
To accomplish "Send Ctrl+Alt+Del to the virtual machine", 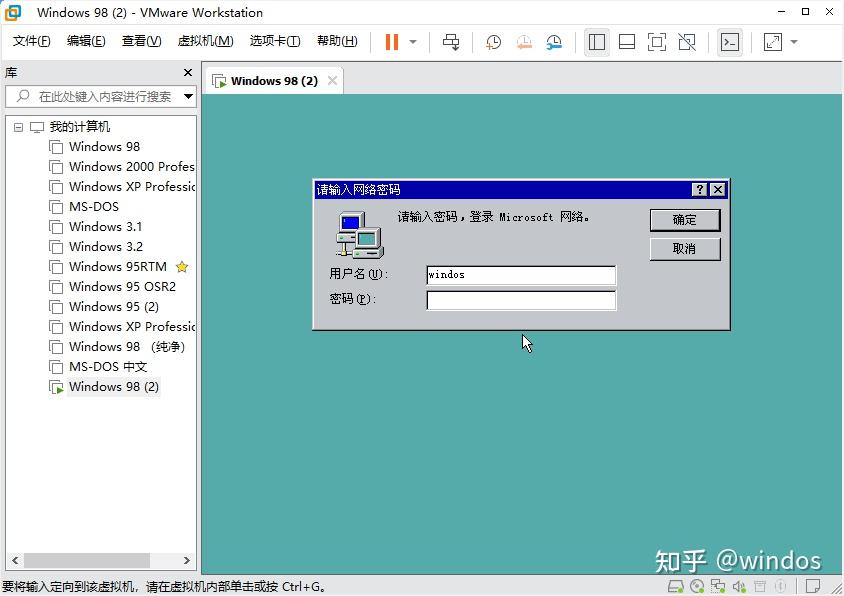I will point(450,42).
